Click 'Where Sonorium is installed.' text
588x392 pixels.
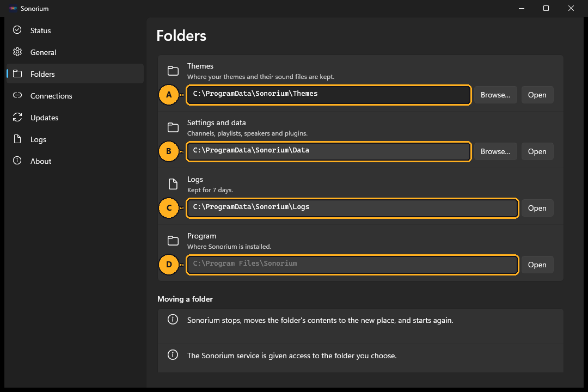229,247
